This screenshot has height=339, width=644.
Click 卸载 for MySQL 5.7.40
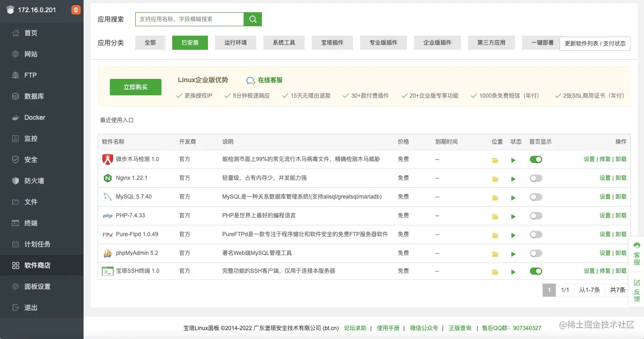tap(621, 197)
